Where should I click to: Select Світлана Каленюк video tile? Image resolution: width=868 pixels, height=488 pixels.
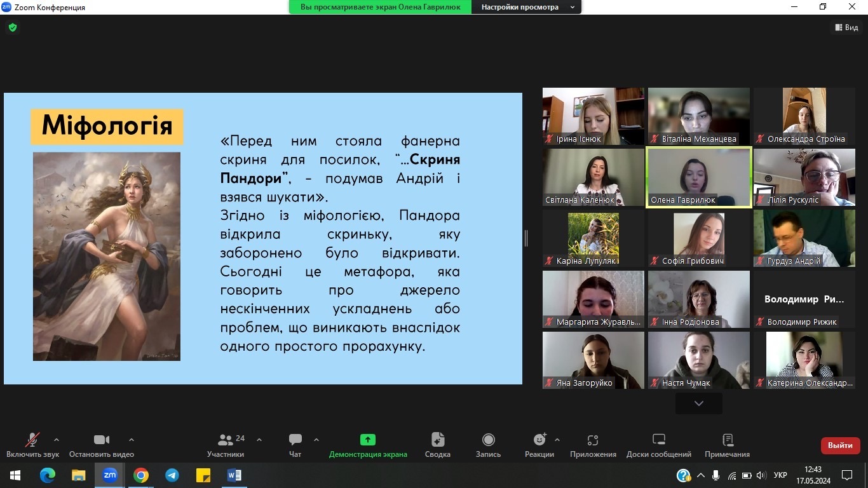(x=593, y=177)
